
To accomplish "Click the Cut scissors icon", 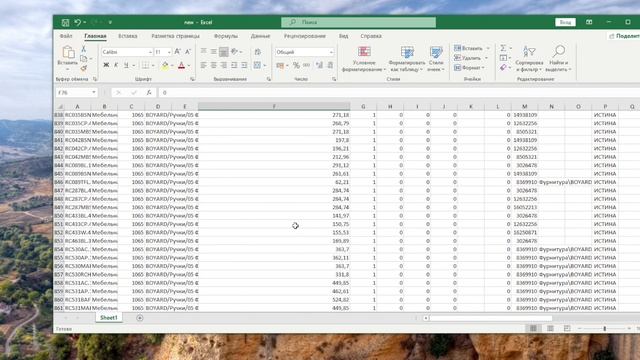I will (x=84, y=49).
